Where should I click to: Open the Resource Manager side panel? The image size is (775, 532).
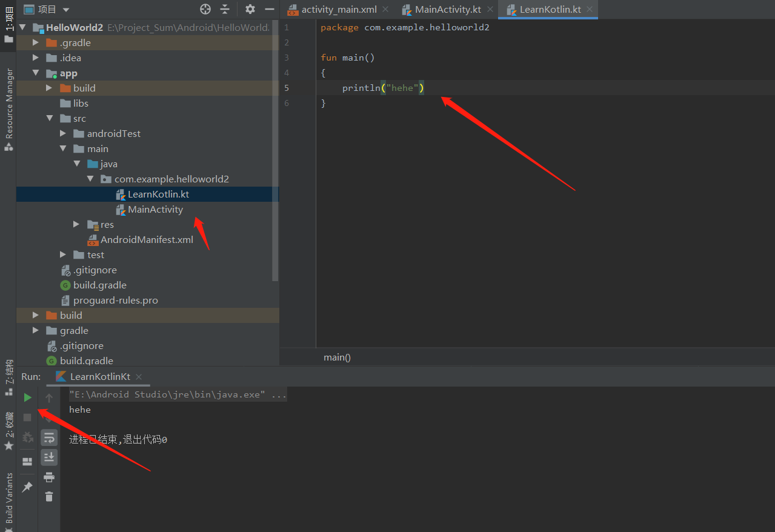pos(8,109)
